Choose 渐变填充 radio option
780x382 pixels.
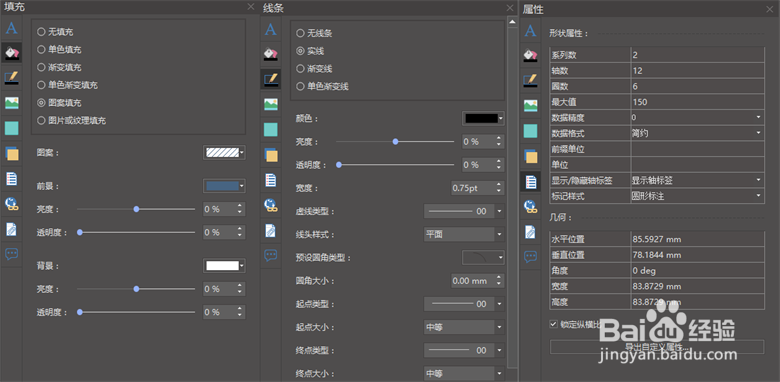59,67
